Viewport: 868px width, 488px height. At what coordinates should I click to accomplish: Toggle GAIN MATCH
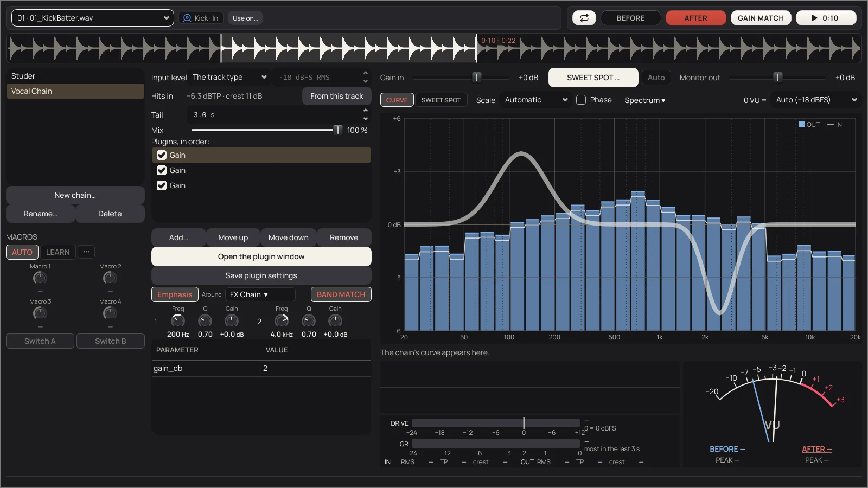[761, 18]
